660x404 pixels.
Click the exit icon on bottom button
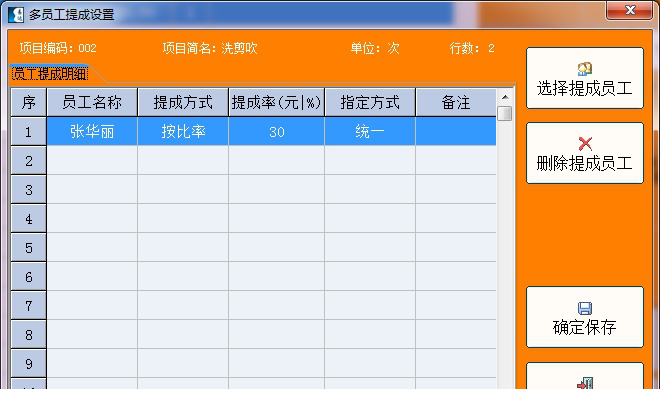pyautogui.click(x=585, y=383)
